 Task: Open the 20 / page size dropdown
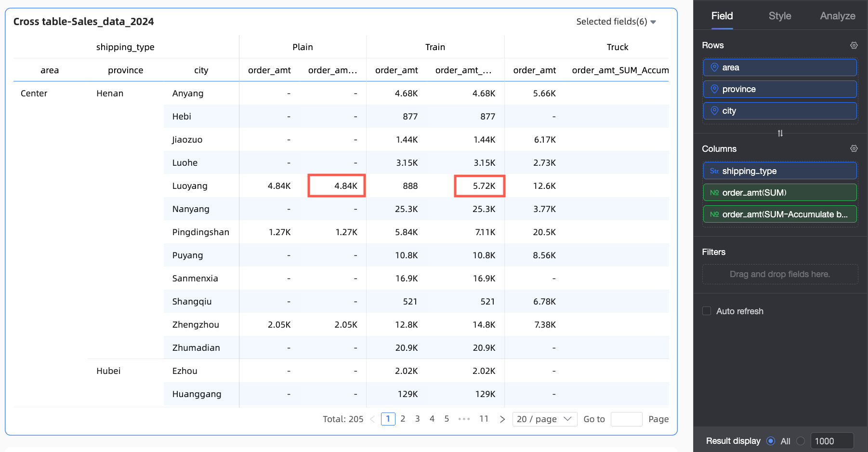click(544, 419)
